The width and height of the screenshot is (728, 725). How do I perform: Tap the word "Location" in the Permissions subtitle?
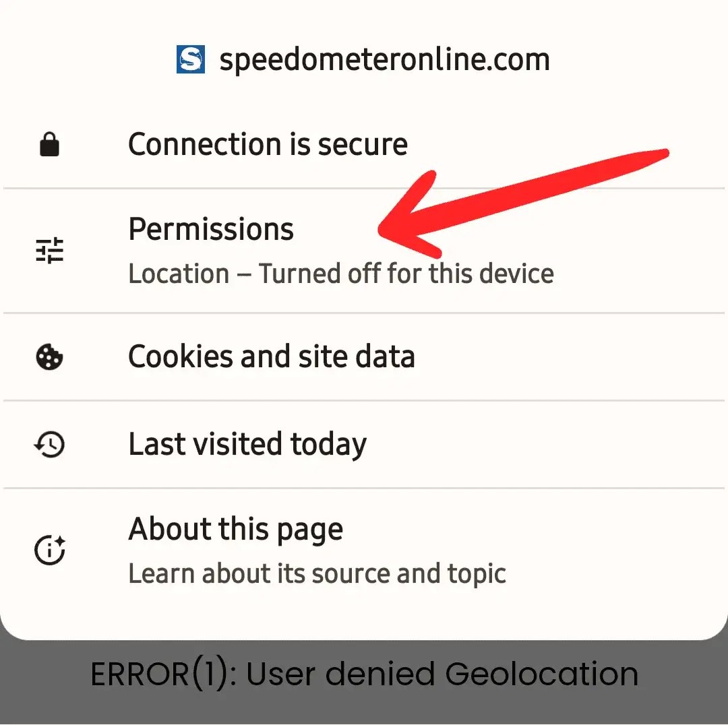pos(179,274)
